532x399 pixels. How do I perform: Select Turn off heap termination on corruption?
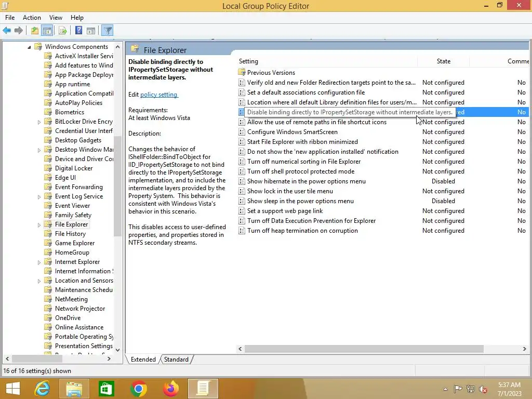tap(302, 230)
